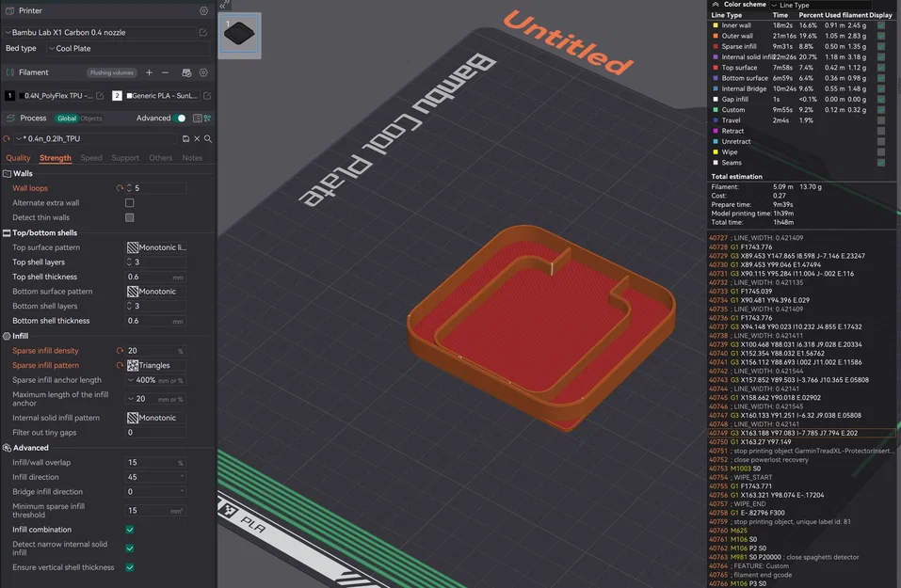Save the 0.4n_0.2lh_TPU process preset
The height and width of the screenshot is (588, 901).
tap(185, 139)
